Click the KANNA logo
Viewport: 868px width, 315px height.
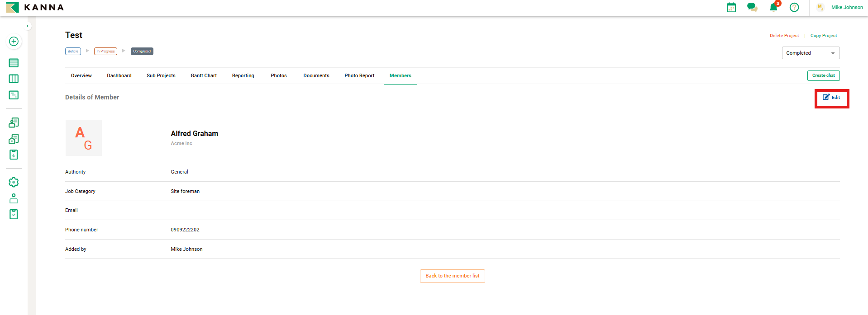pos(35,7)
